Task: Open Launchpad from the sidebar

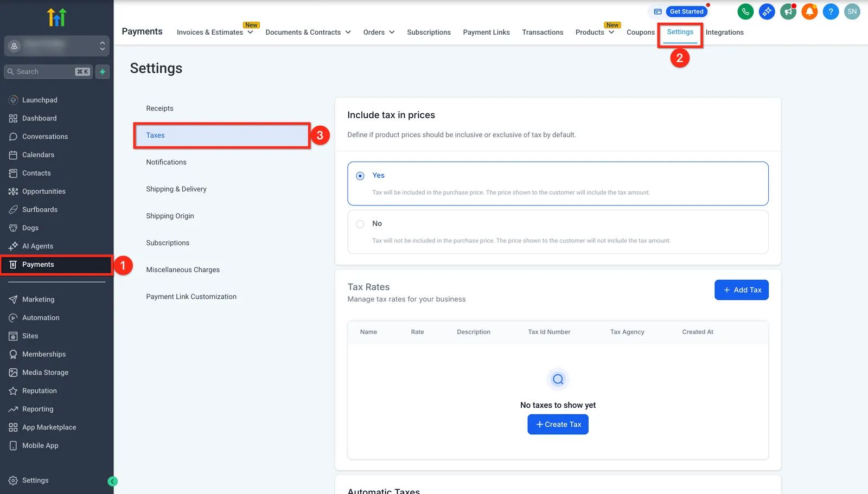Action: [40, 100]
